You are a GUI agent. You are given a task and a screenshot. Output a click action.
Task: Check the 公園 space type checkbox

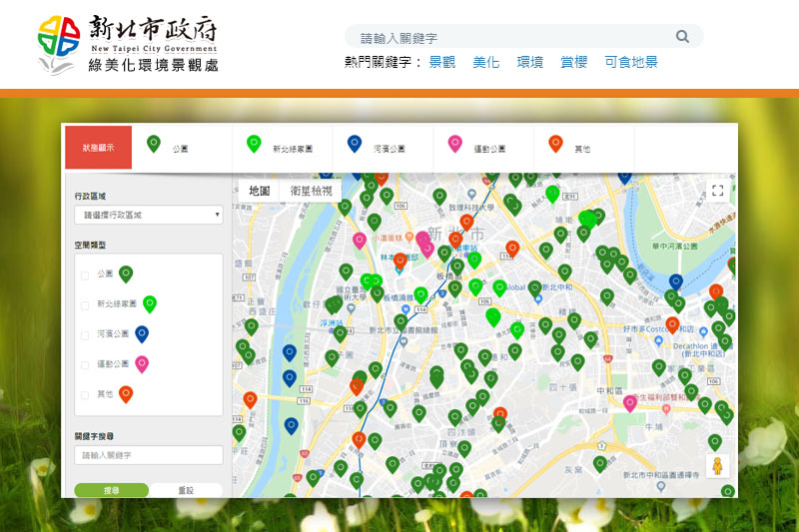86,274
